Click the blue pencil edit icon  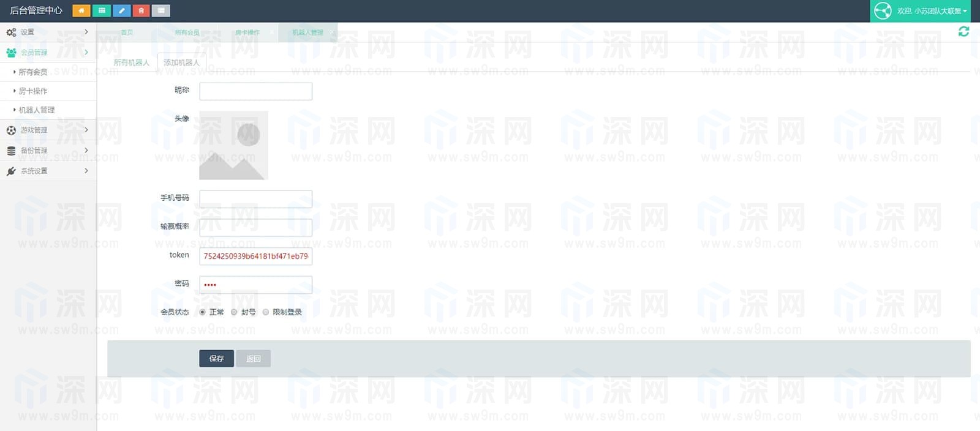click(121, 10)
